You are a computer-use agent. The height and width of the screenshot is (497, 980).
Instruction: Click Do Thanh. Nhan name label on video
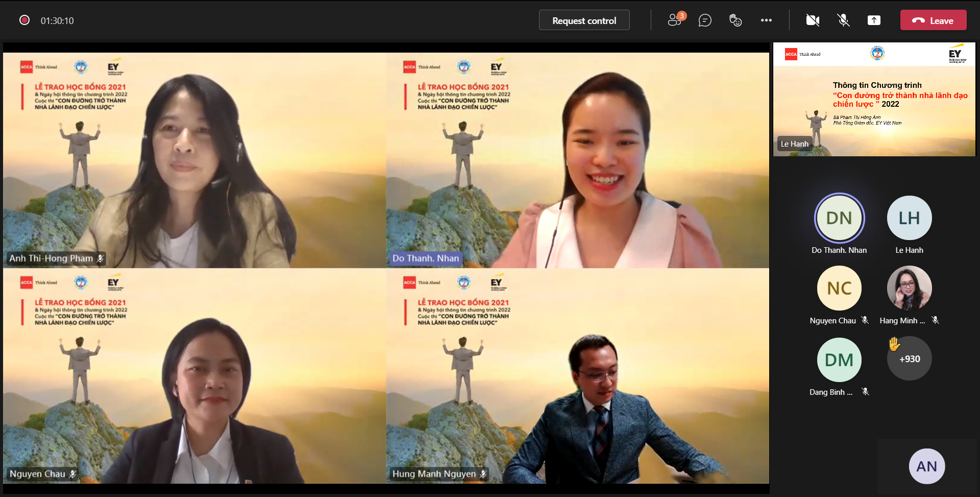click(x=426, y=258)
